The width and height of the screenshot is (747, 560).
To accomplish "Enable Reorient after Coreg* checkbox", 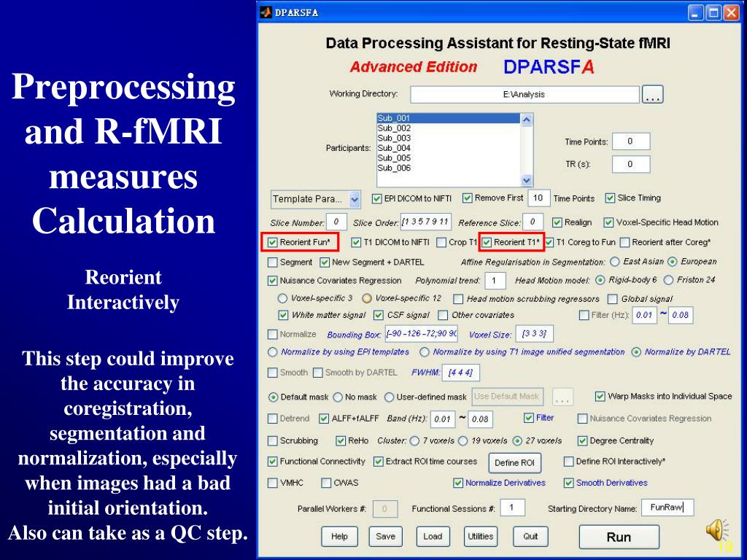I will [625, 242].
